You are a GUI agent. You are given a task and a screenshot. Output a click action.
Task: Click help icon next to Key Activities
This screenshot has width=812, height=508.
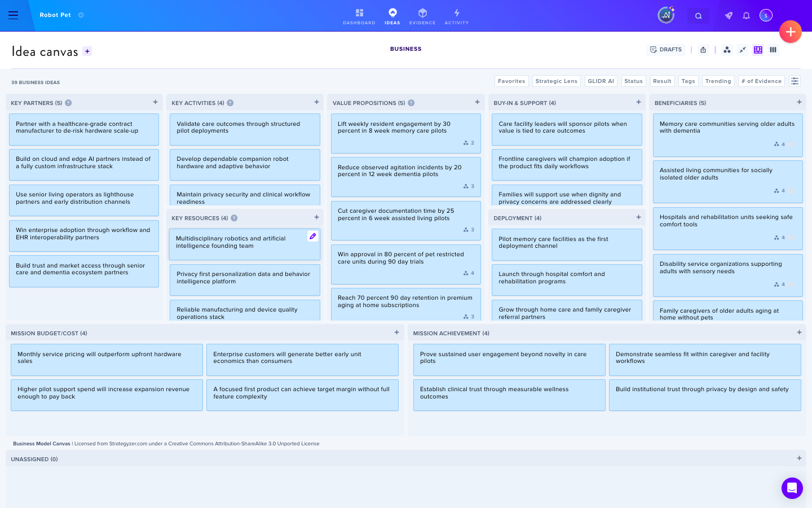[230, 103]
